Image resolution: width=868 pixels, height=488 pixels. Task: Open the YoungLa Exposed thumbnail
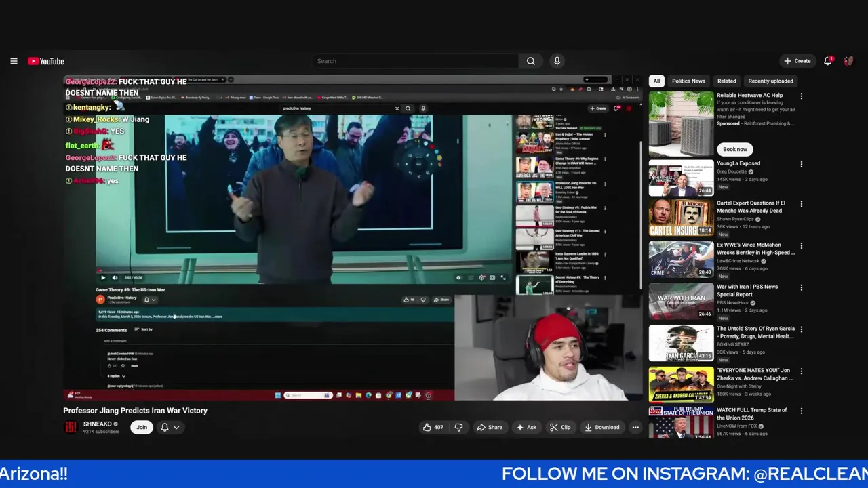click(x=681, y=178)
